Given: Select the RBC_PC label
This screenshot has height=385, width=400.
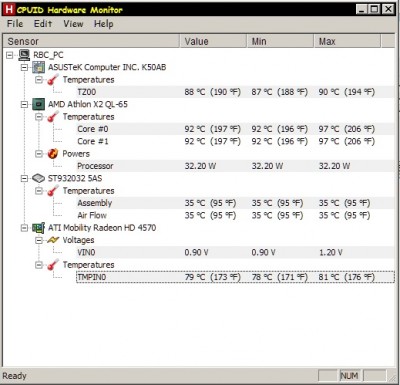Looking at the screenshot, I should [48, 55].
